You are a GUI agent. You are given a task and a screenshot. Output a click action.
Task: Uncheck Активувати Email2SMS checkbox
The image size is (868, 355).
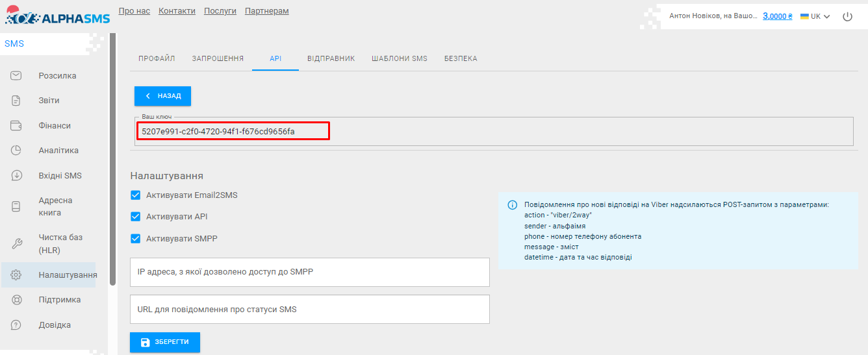click(136, 195)
